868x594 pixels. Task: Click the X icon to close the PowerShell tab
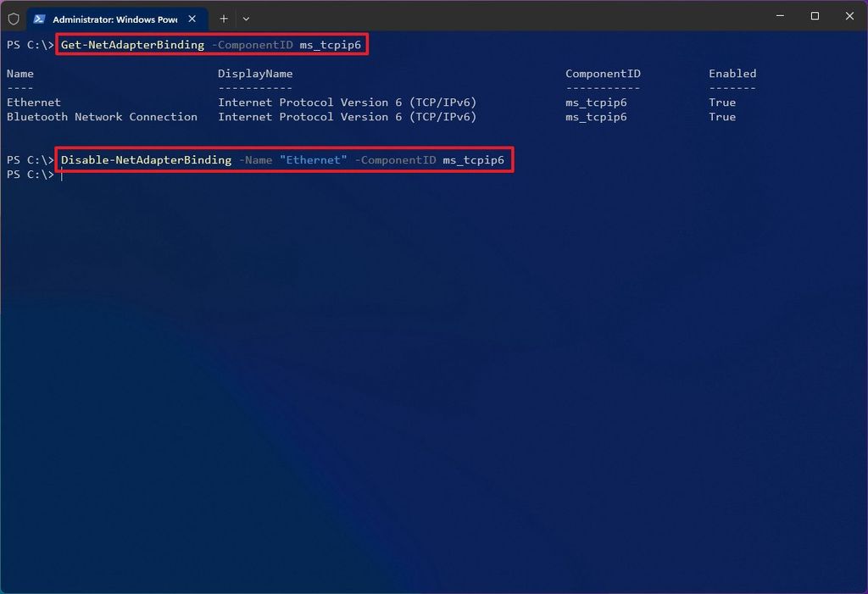click(x=192, y=18)
